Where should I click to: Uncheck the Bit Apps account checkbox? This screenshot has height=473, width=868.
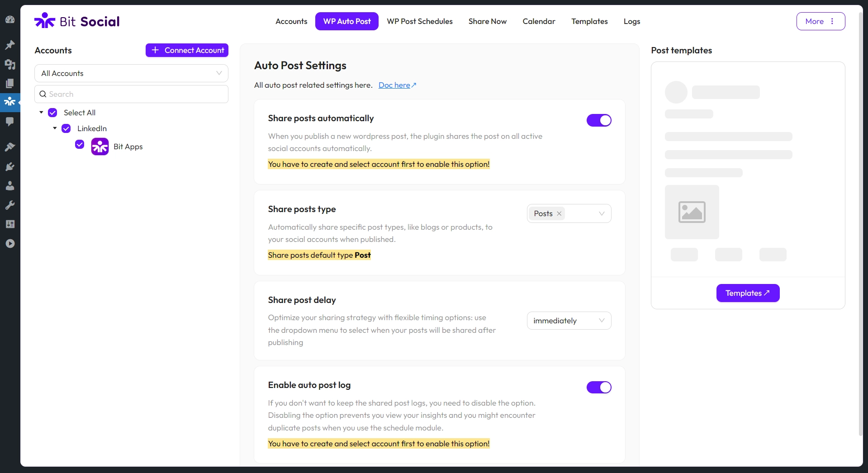(80, 145)
